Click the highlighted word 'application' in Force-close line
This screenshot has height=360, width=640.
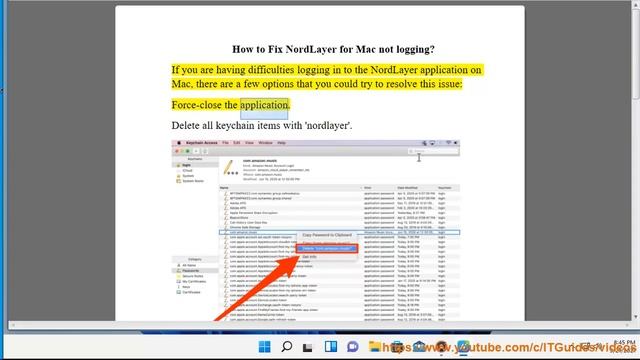(x=264, y=105)
